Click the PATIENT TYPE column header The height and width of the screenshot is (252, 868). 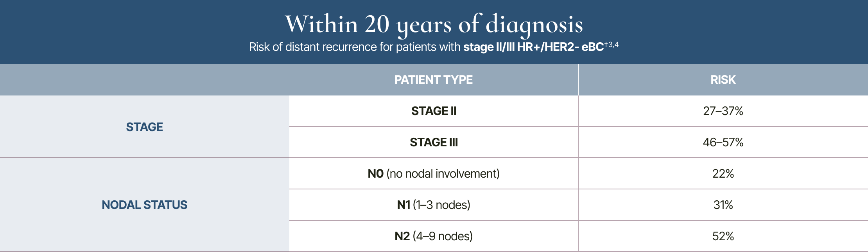tap(433, 80)
